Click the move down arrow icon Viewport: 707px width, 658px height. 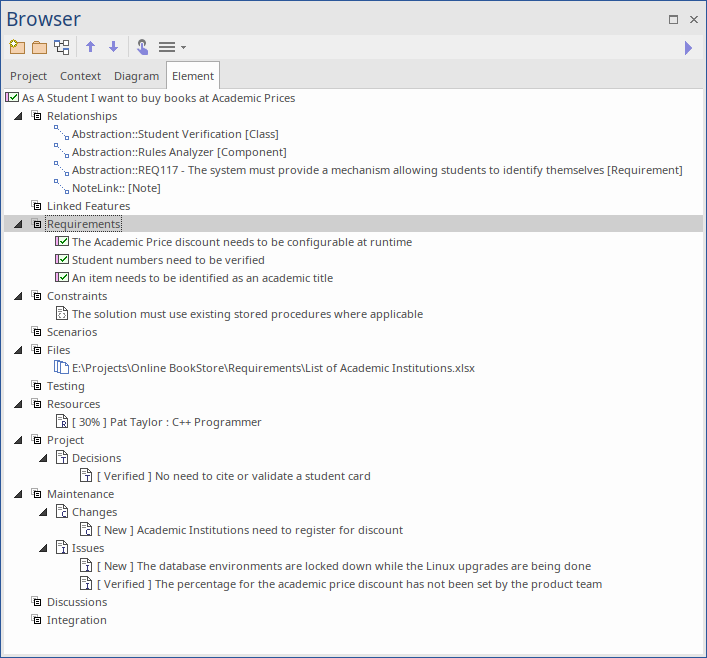tap(113, 47)
